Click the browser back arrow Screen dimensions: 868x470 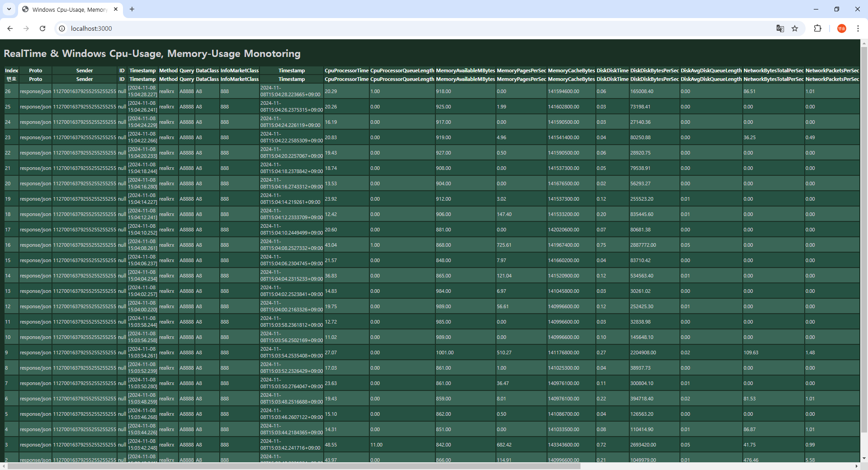click(10, 28)
